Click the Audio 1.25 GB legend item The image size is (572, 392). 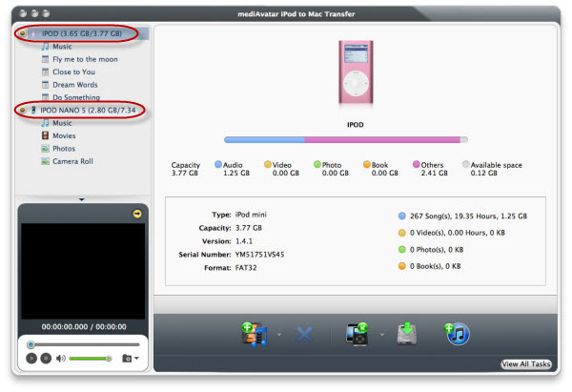(233, 169)
